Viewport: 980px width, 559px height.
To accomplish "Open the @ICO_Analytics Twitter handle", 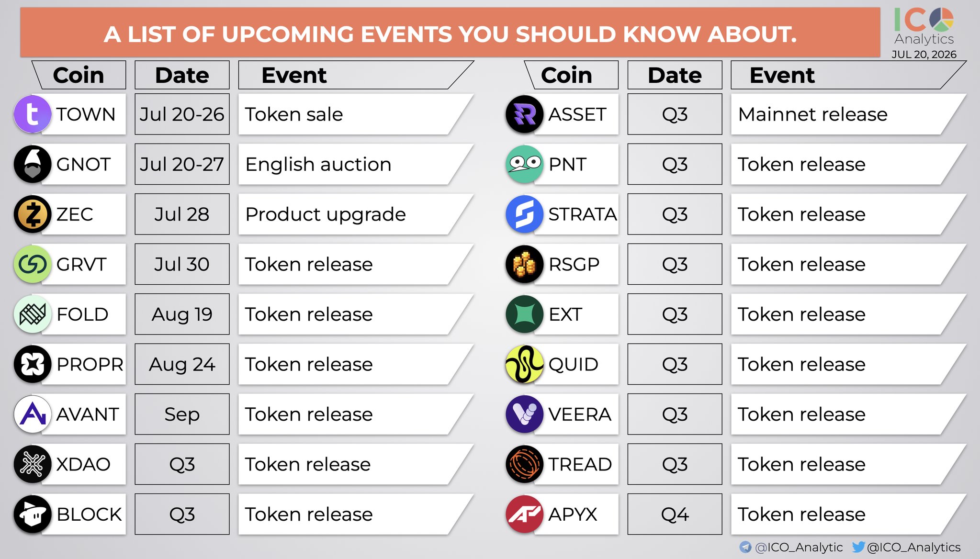I will [906, 547].
